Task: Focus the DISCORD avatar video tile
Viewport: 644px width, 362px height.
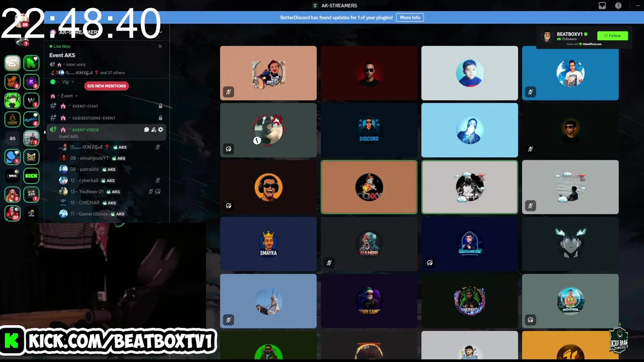Action: (x=369, y=130)
